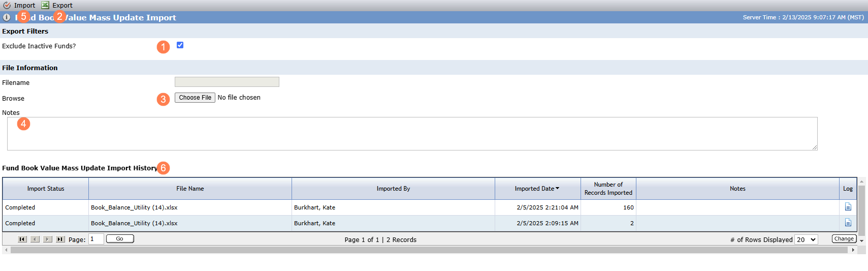Click Burkhart, Kate in 2-record row
Image resolution: width=868 pixels, height=271 pixels.
[x=314, y=223]
